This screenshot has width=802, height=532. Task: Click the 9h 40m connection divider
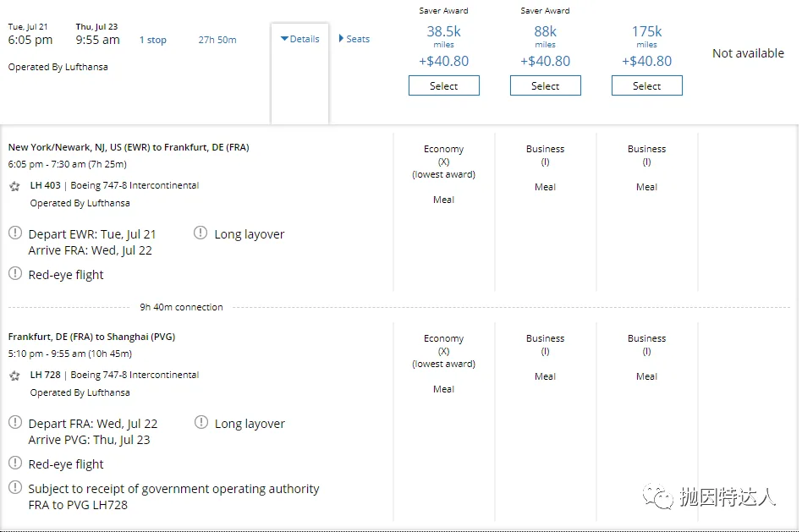click(181, 307)
